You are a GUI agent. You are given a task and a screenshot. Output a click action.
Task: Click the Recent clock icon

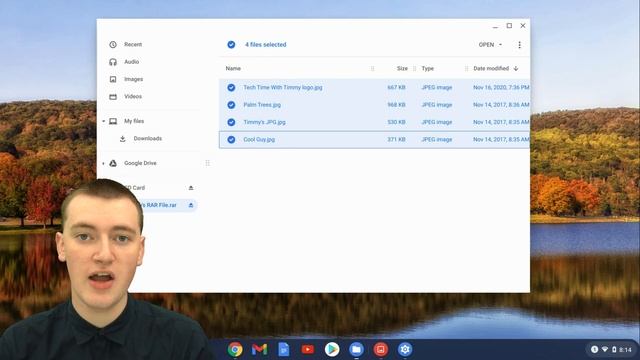pyautogui.click(x=113, y=44)
